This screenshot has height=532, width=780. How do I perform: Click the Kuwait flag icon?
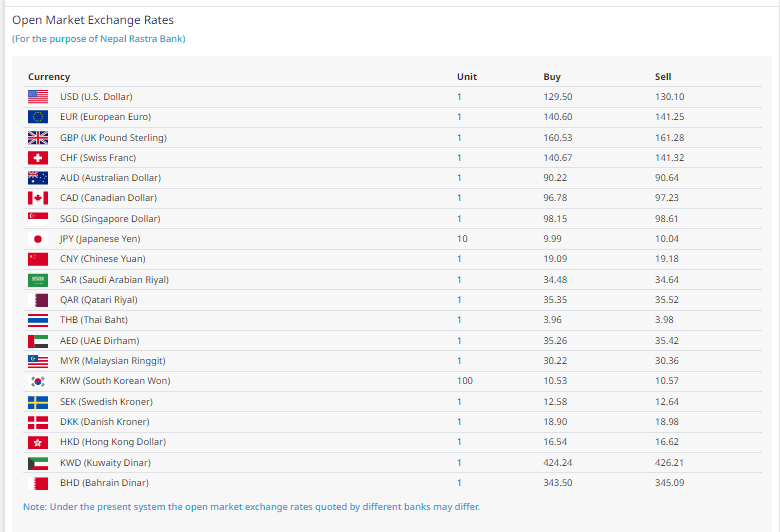point(38,463)
